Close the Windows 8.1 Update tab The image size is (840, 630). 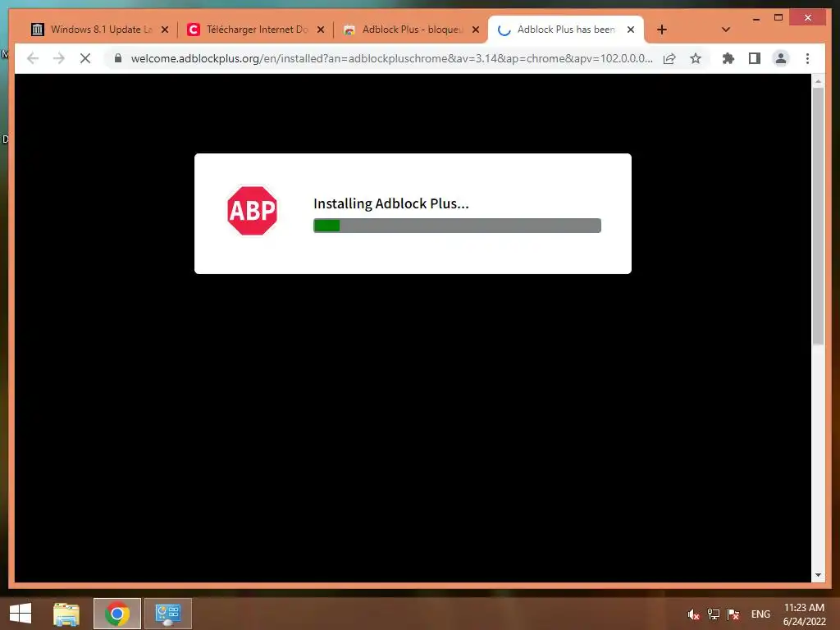(165, 30)
